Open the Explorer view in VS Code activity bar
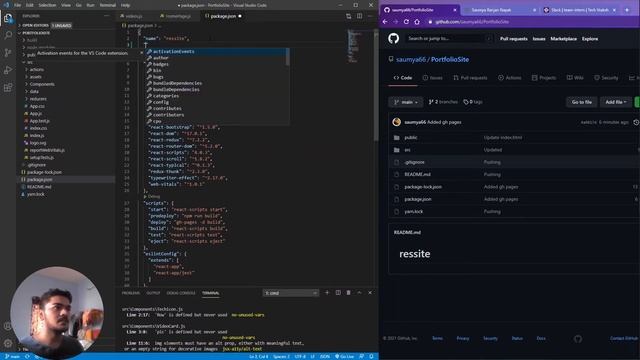The image size is (640, 360). [8, 18]
